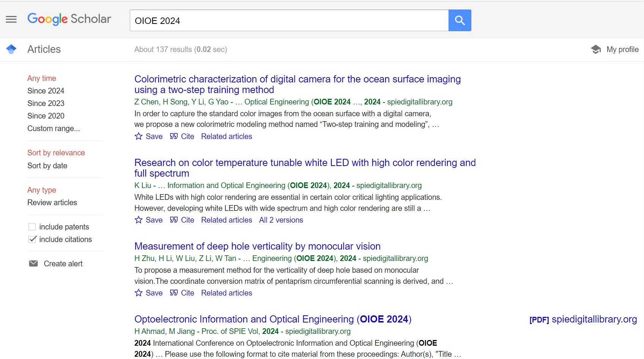Filter results to Since 2020
This screenshot has height=359, width=644.
[x=46, y=116]
